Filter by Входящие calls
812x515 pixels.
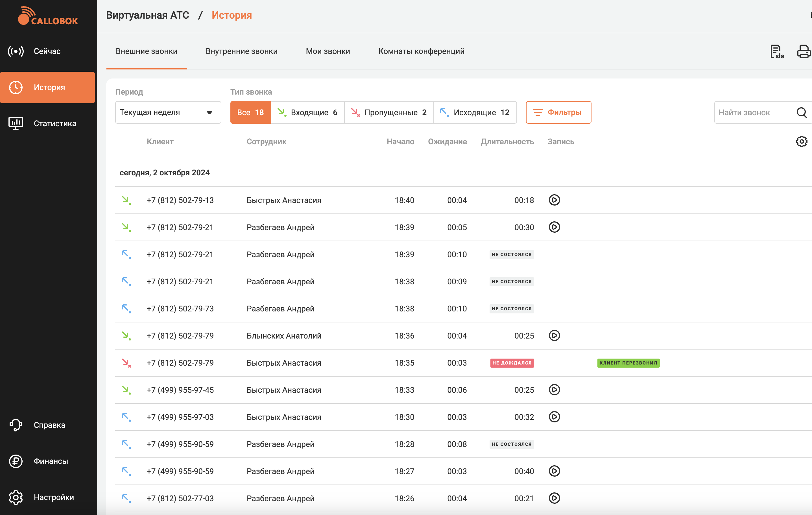click(x=307, y=112)
